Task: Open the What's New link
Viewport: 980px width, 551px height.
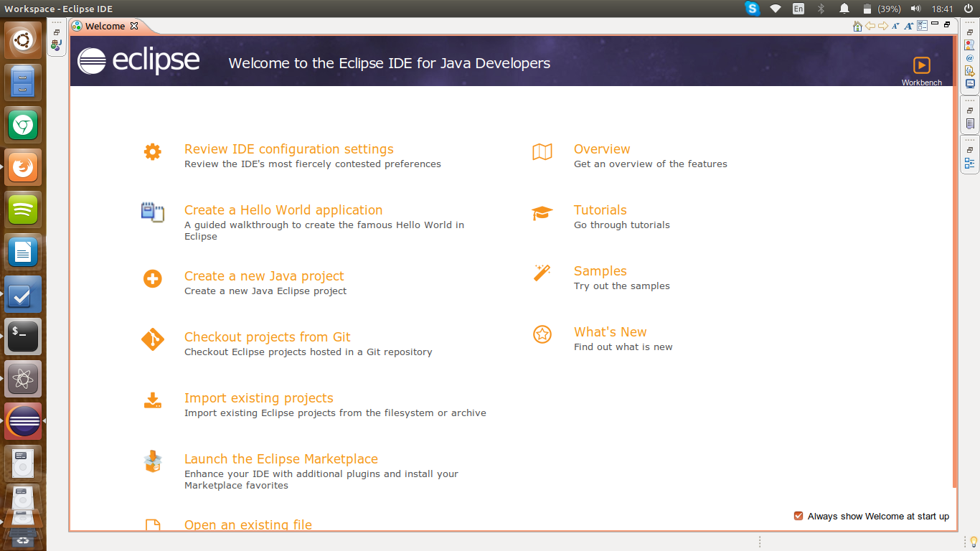Action: 611,332
